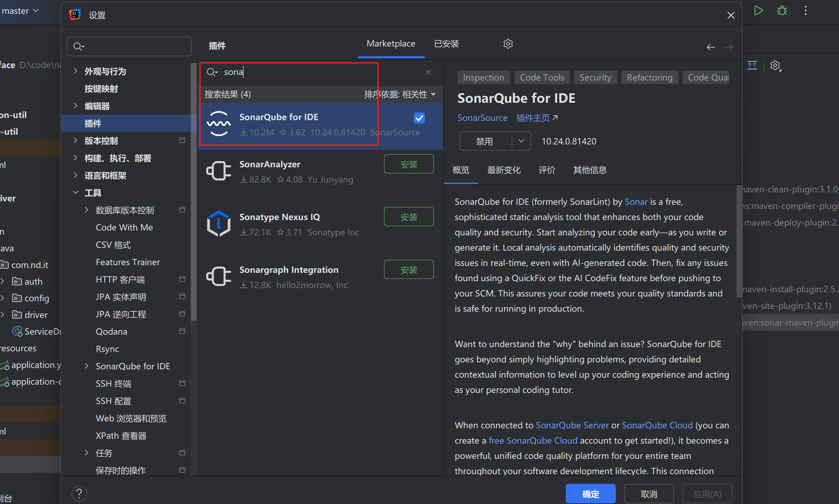839x504 pixels.
Task: Switch to the 已安装 plugins tab
Action: tap(446, 43)
